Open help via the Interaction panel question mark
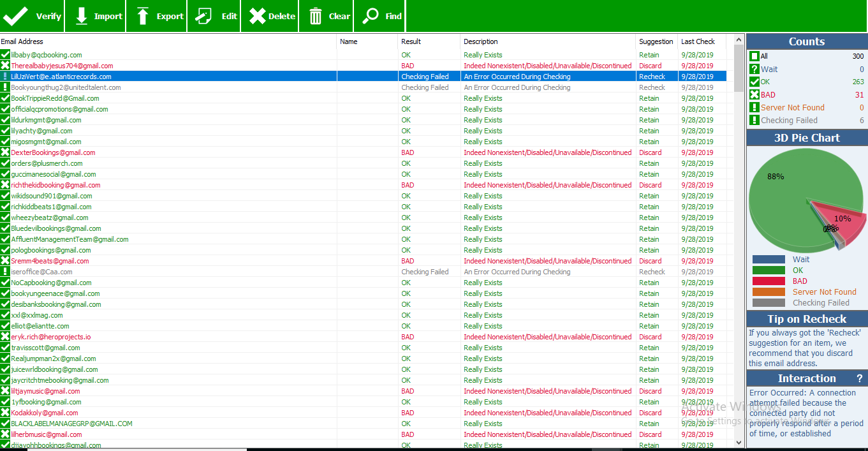This screenshot has height=451, width=868. click(858, 378)
